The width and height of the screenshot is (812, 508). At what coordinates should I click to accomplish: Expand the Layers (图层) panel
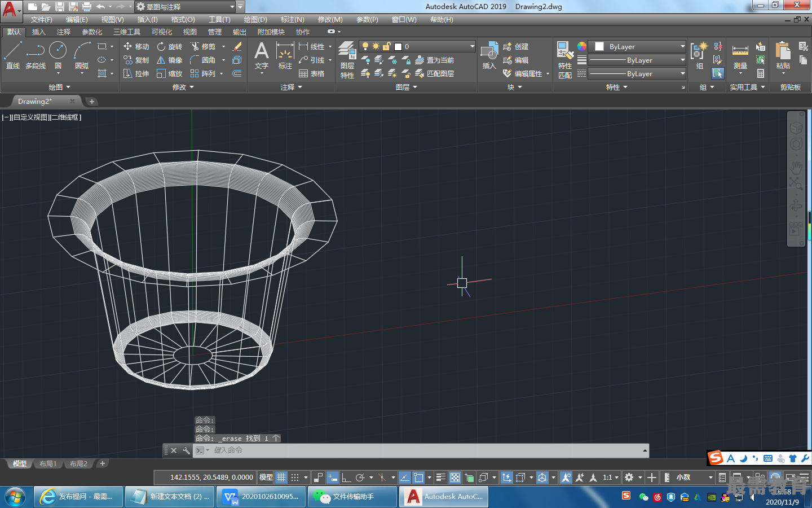tap(407, 87)
